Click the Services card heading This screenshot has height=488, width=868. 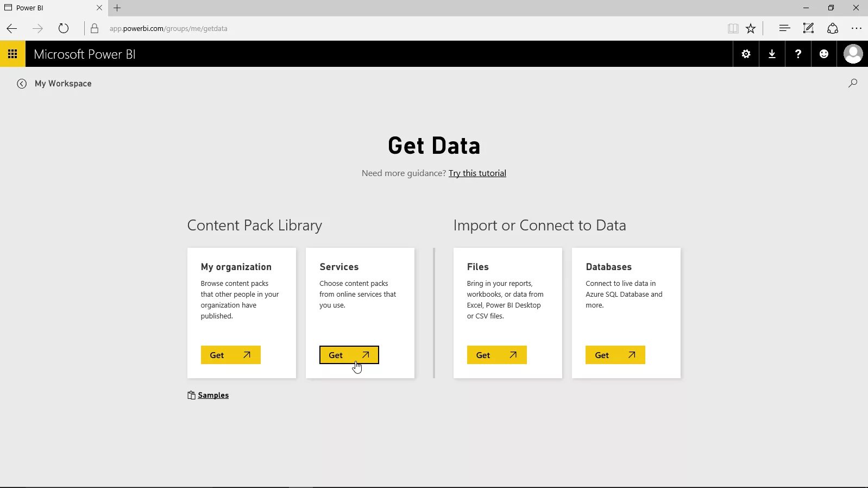point(339,267)
